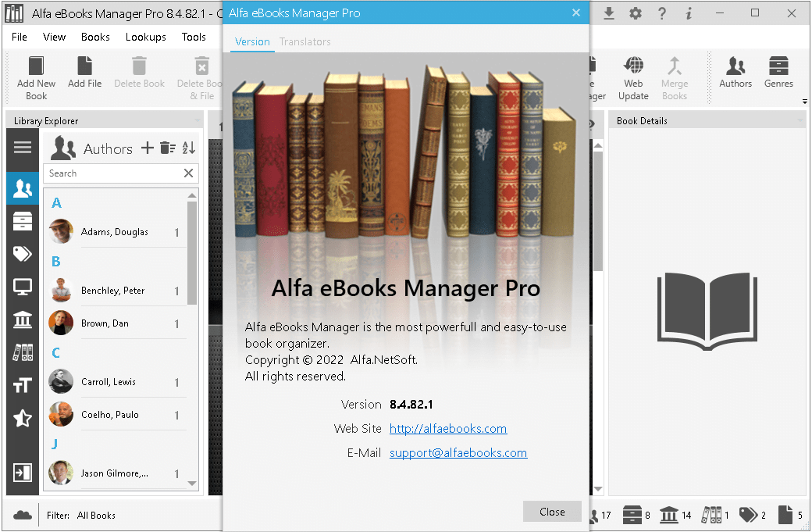Click the help question mark icon
The width and height of the screenshot is (812, 532).
coord(662,13)
